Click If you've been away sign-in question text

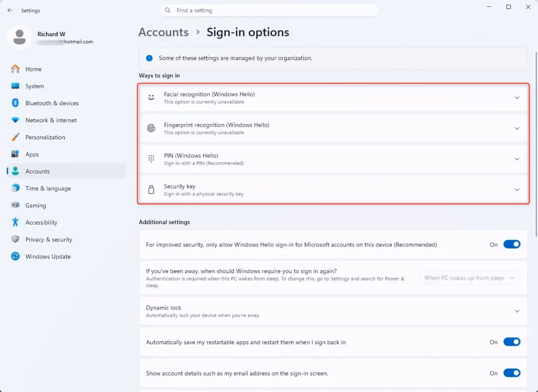(242, 271)
